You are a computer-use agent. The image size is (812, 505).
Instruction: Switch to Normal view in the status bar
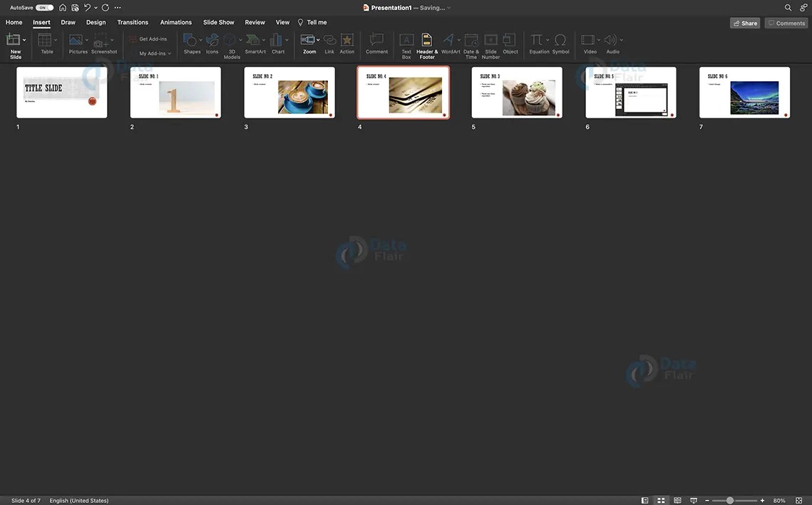point(644,500)
